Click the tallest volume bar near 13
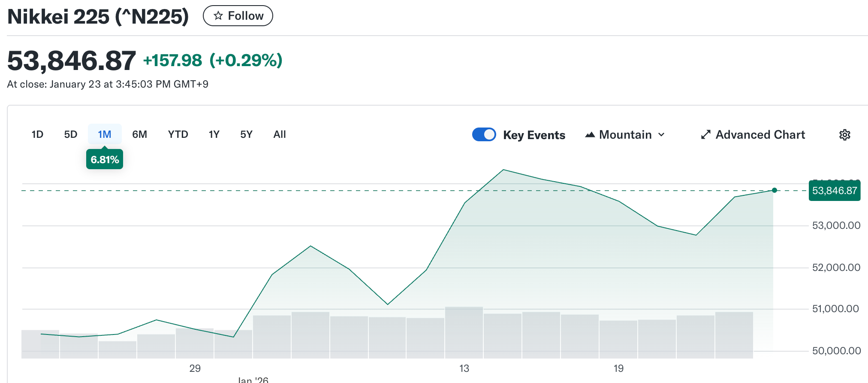The width and height of the screenshot is (868, 383). pos(464,332)
